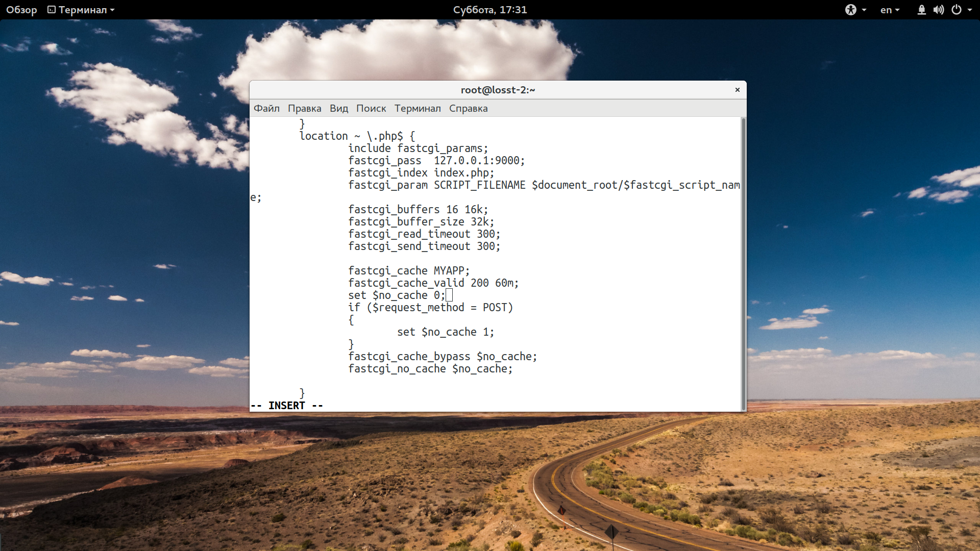Click 'fastcgi_cache MYAPP;' line
The image size is (980, 551).
409,271
